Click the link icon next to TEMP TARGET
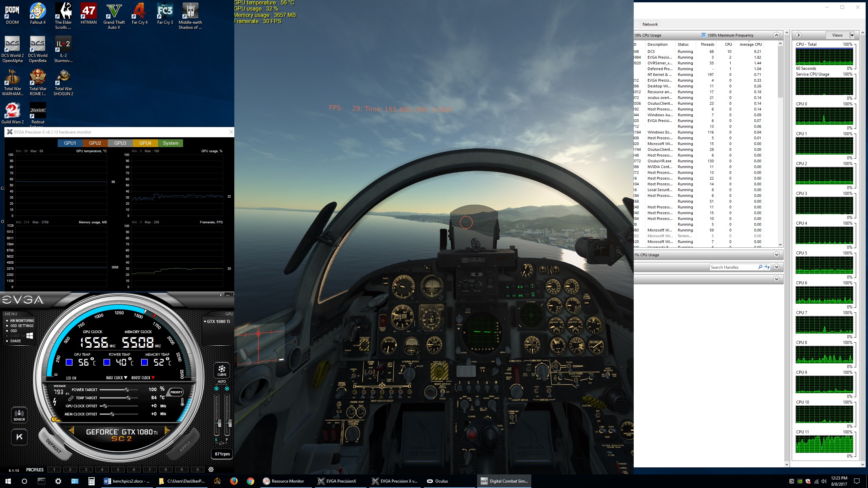 pos(71,398)
